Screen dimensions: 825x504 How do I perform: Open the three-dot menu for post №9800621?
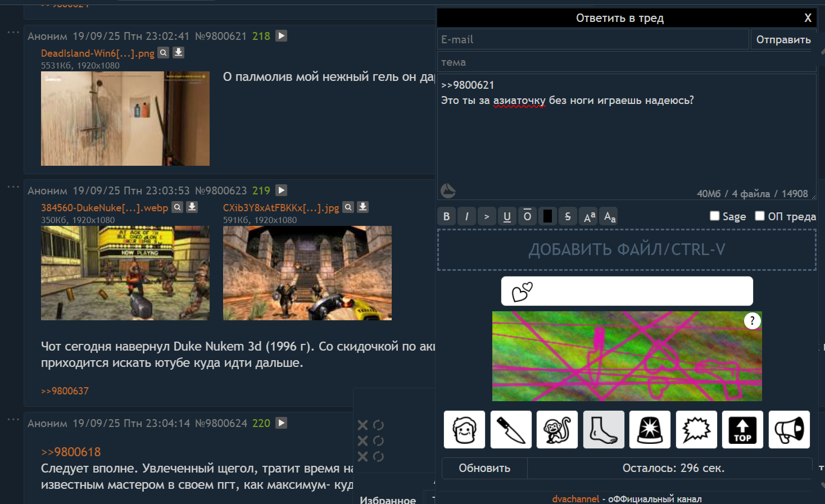[x=13, y=33]
